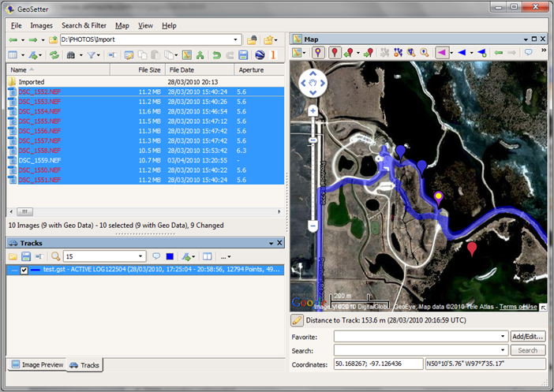This screenshot has height=392, width=554.
Task: Switch to the Image Preview tab
Action: coord(36,365)
